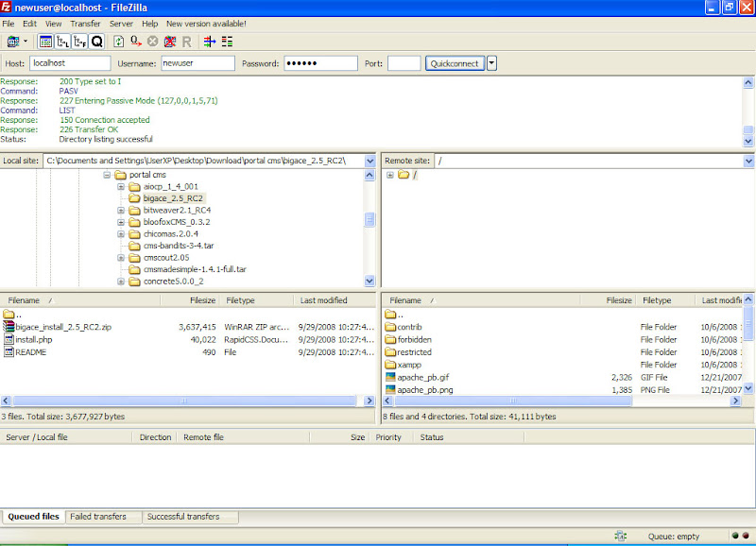The width and height of the screenshot is (756, 546).
Task: Click the Host input field
Action: click(x=70, y=63)
